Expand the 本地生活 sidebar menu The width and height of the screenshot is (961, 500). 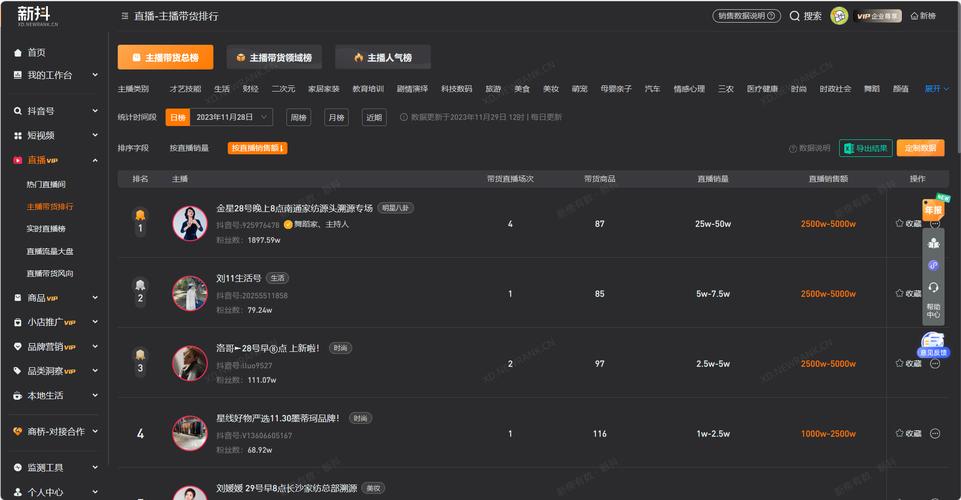pos(95,395)
